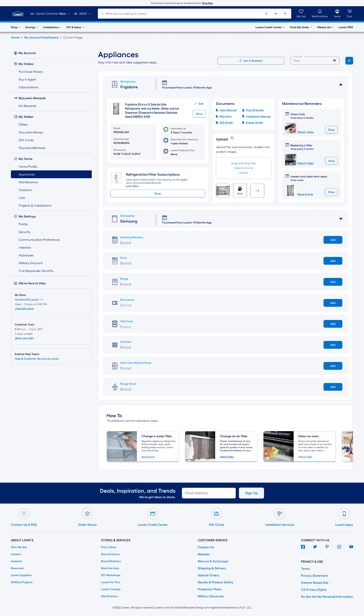Image resolution: width=364 pixels, height=616 pixels.
Task: Click Lowe's Apps phone icon
Action: 344,513
